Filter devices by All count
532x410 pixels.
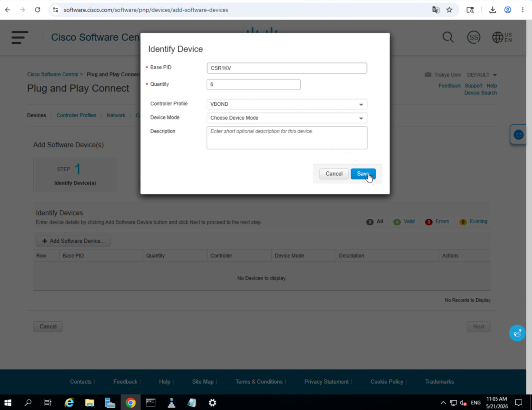pos(375,222)
